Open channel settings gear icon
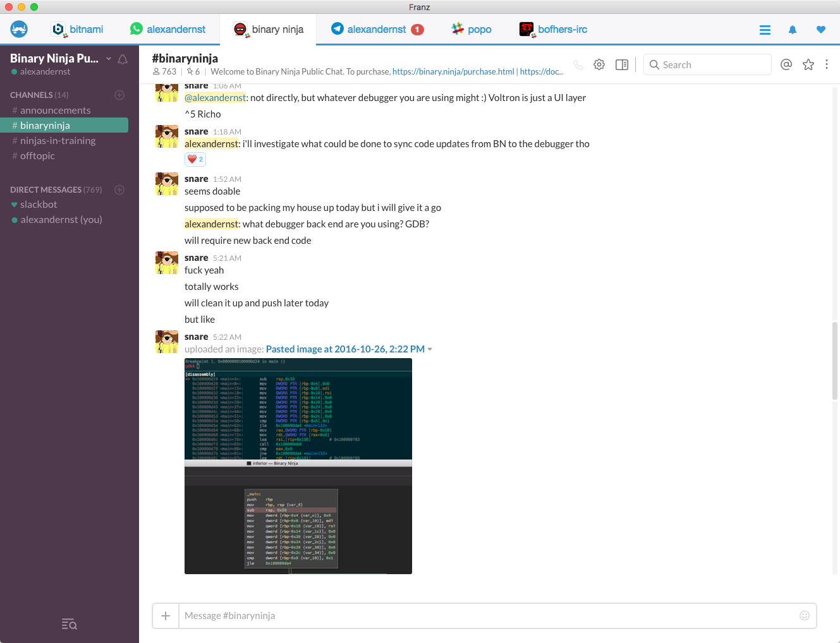The image size is (840, 643). (599, 64)
